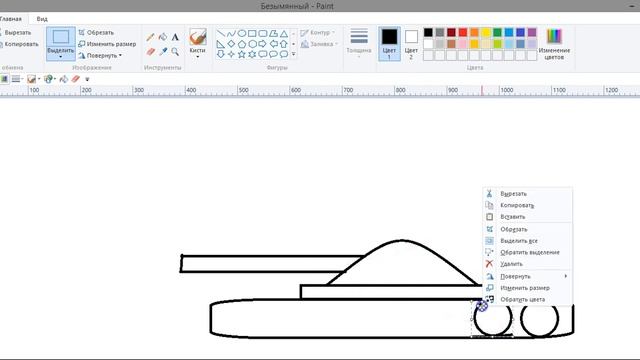Choose Обратить цвета in the context menu
Screen dimensions: 640x360
pos(528,299)
